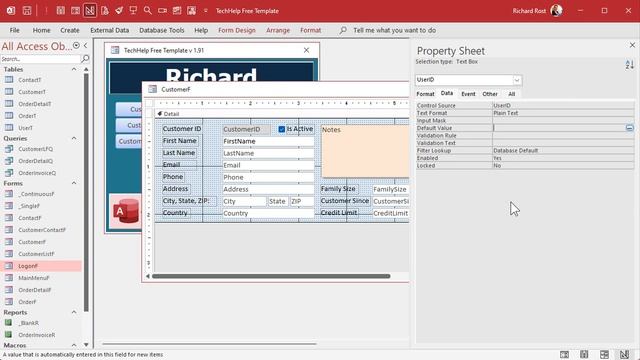Open the Create ribbon tab
This screenshot has height=360, width=640.
(x=70, y=30)
